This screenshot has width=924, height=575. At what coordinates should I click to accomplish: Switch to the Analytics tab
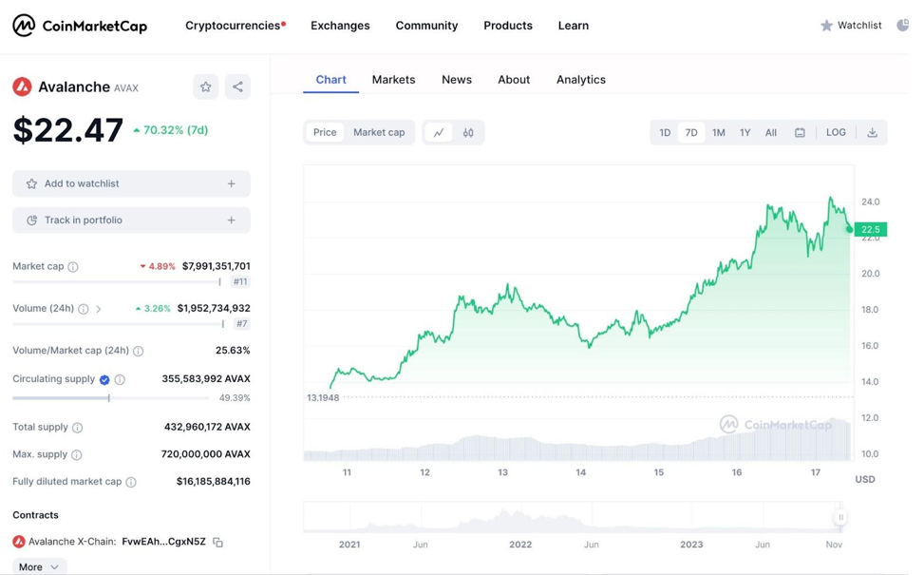click(x=581, y=80)
